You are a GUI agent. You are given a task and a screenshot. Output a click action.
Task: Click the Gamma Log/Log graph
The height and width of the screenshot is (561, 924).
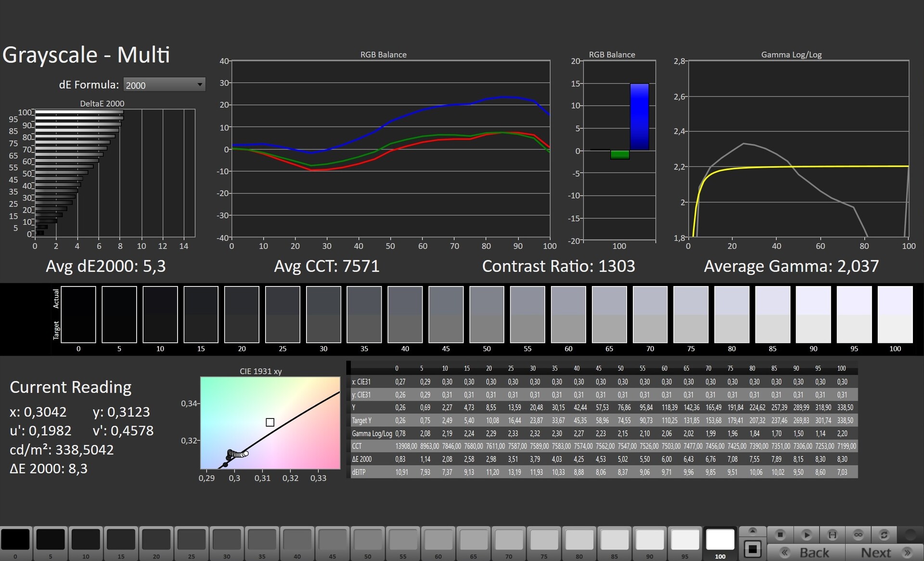pyautogui.click(x=798, y=148)
